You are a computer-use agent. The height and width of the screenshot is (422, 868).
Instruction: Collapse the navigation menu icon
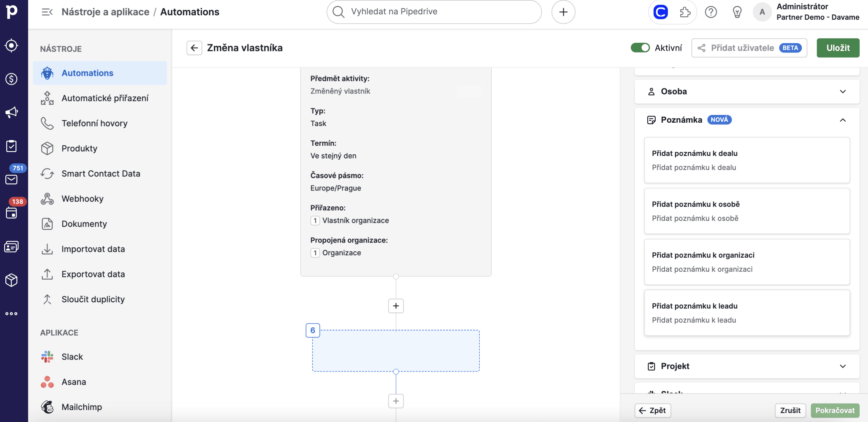(47, 12)
